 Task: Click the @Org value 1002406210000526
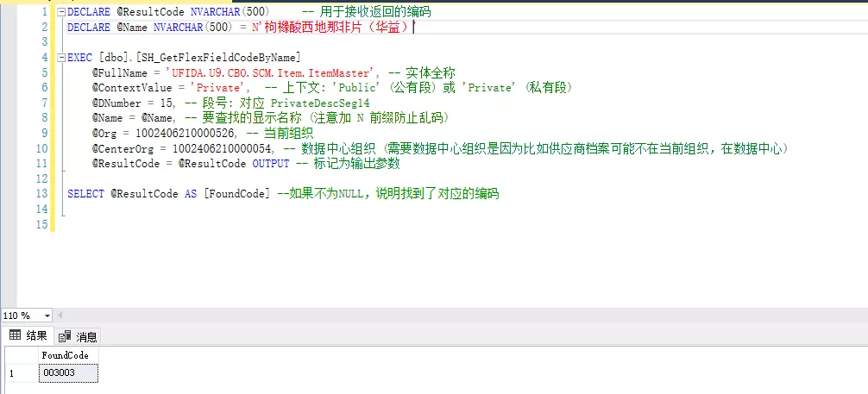coord(189,133)
